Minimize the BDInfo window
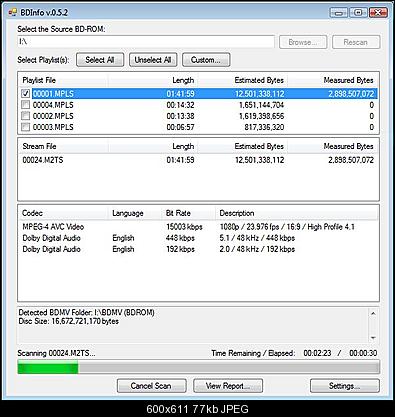Screen dimensions: 395x417 point(339,13)
